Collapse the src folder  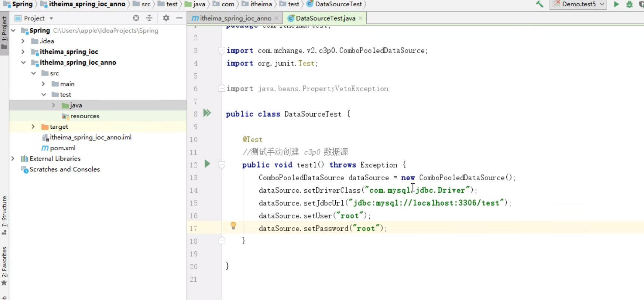coord(33,73)
